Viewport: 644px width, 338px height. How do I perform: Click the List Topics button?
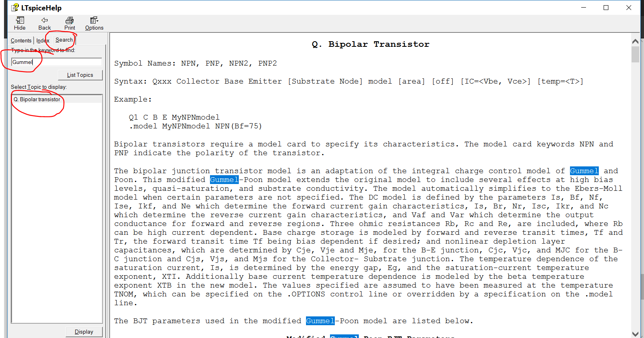click(80, 75)
